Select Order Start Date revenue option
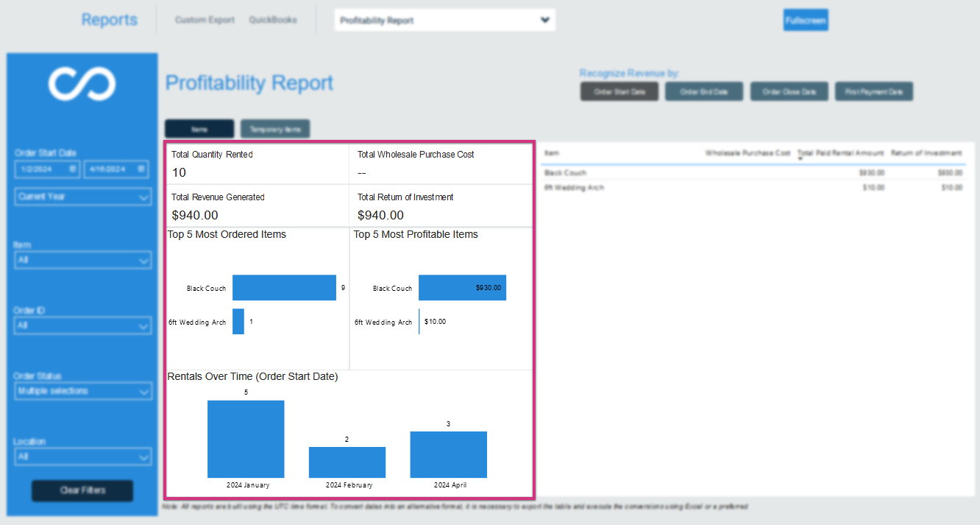The height and width of the screenshot is (525, 980). pos(619,92)
